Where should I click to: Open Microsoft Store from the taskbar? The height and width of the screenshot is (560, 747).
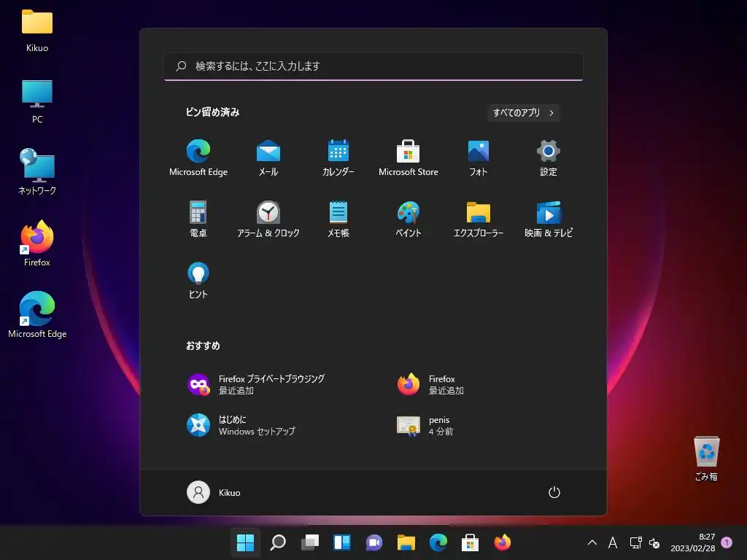click(x=471, y=542)
